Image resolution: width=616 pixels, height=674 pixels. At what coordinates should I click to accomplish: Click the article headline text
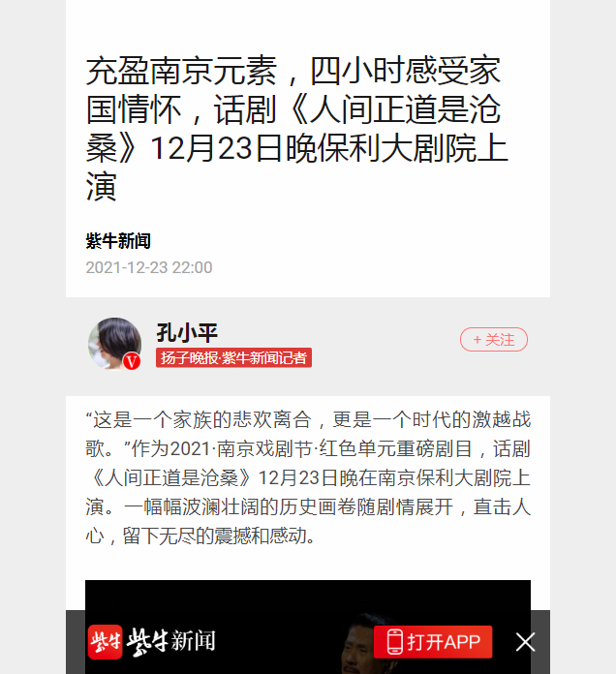296,128
